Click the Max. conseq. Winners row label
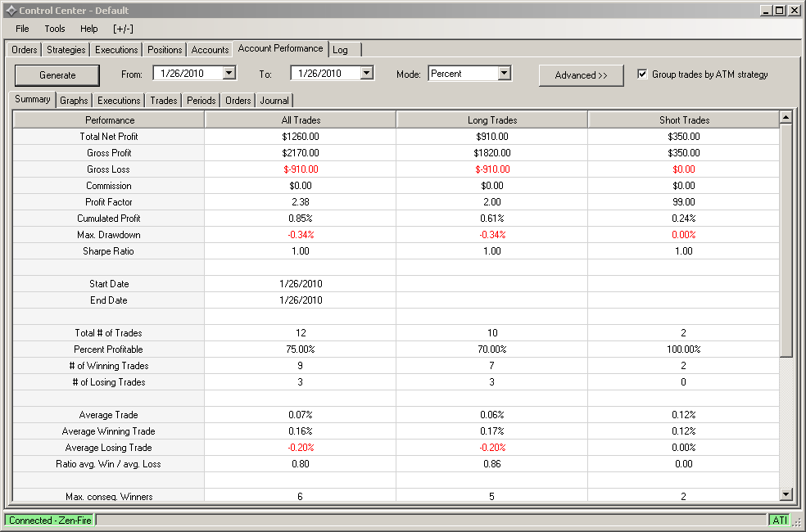The width and height of the screenshot is (806, 532). pyautogui.click(x=109, y=496)
